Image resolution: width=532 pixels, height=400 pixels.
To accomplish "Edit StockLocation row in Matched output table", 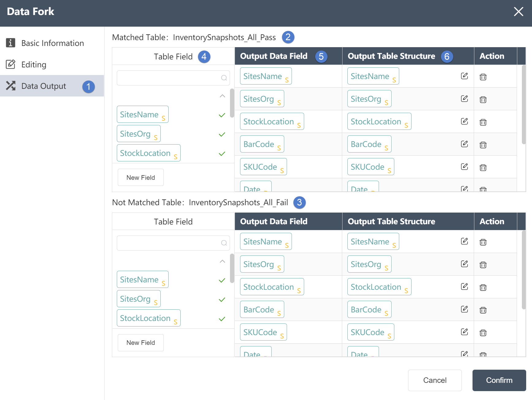I will 464,121.
